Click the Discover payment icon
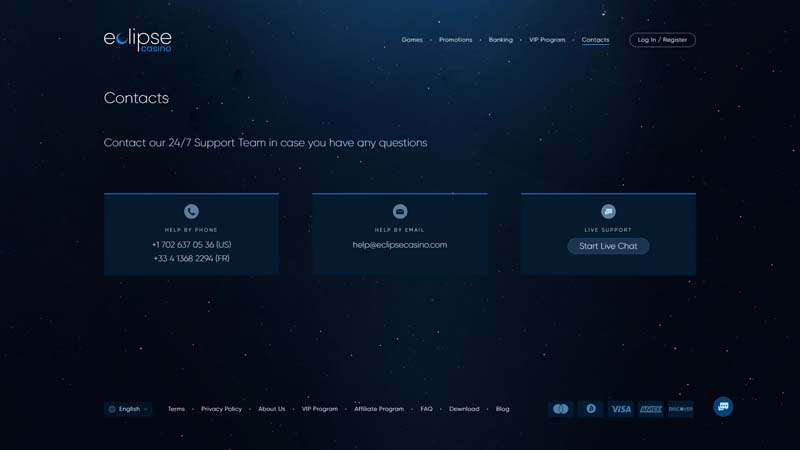Screen dimensions: 800x450 coord(681,409)
